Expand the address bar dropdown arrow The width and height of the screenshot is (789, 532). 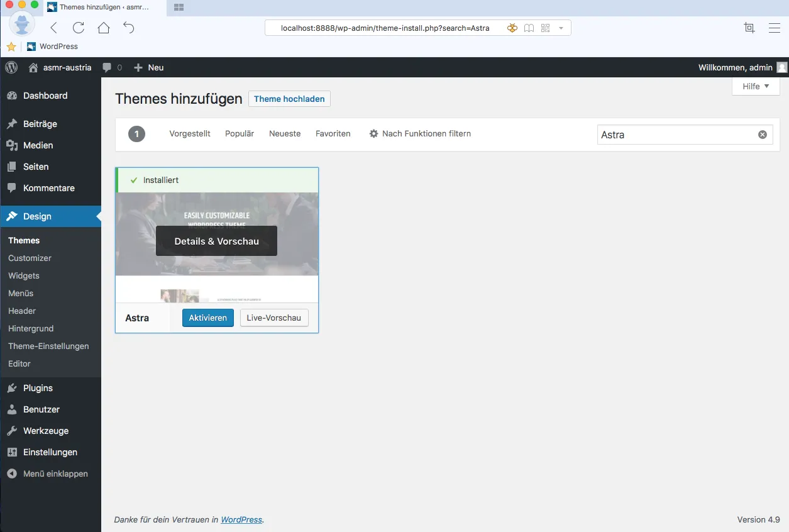pos(561,28)
